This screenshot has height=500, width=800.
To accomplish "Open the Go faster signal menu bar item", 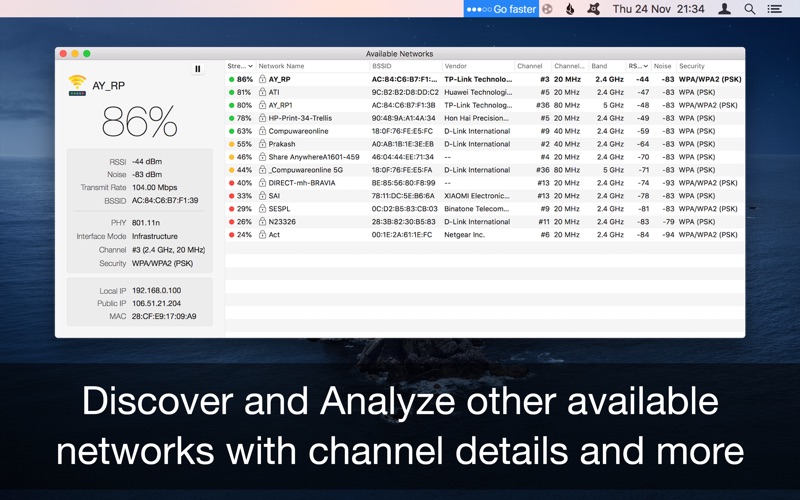I will [501, 9].
